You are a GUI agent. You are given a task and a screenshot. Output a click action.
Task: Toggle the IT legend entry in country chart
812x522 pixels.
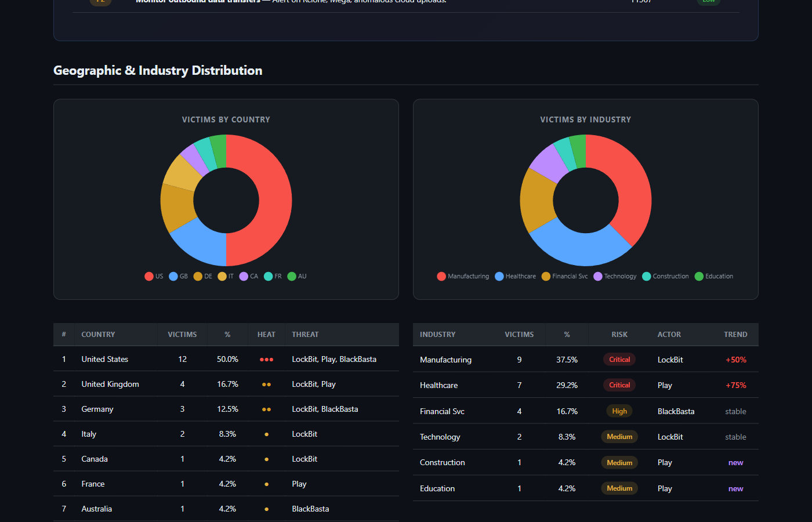226,276
